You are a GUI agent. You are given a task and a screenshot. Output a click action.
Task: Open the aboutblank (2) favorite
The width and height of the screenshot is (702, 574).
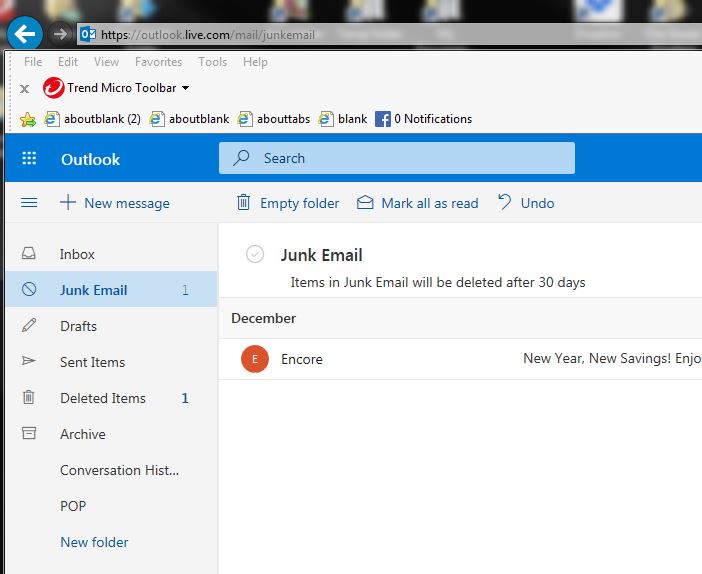click(93, 119)
